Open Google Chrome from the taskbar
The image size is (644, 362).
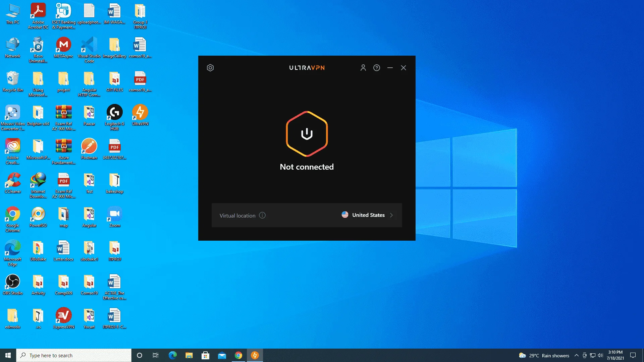click(238, 355)
